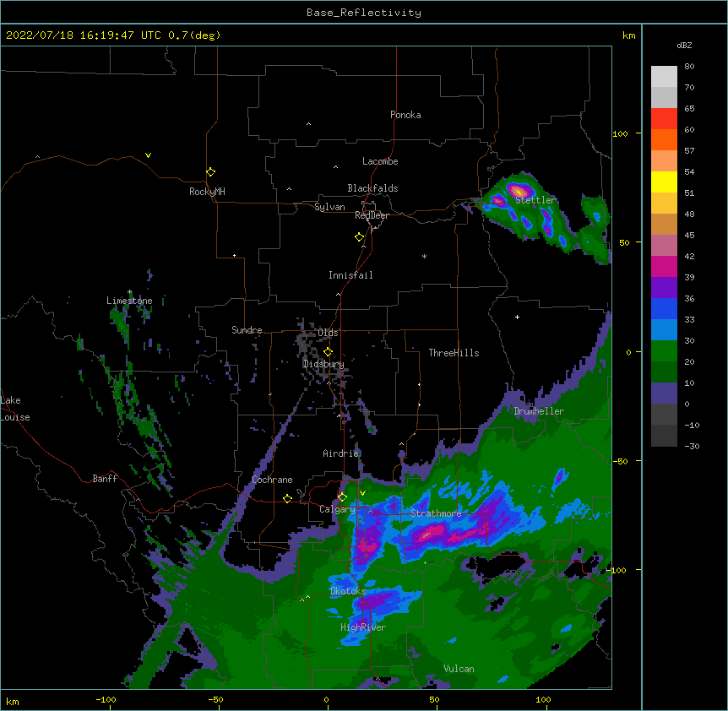728x711 pixels.
Task: Click the yellow diamond marker below Cochrane
Action: (287, 498)
